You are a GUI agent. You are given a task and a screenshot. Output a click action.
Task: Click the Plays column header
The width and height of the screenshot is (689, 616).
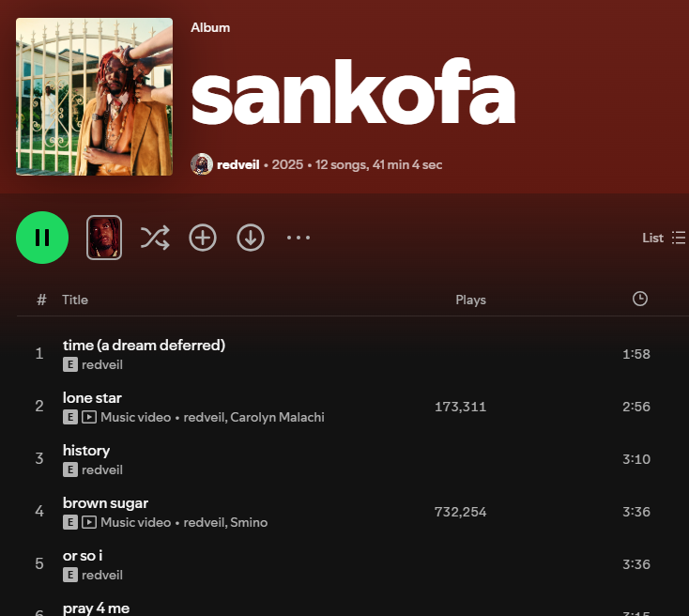tap(470, 300)
